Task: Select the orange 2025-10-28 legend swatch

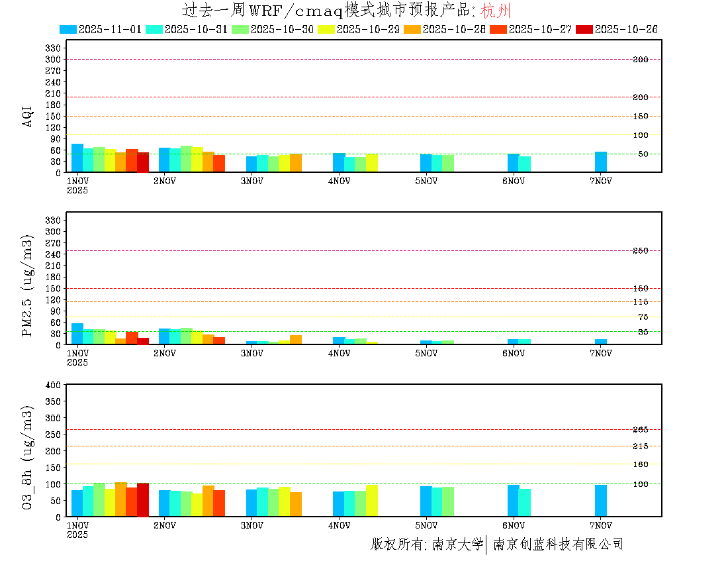Action: tap(412, 29)
